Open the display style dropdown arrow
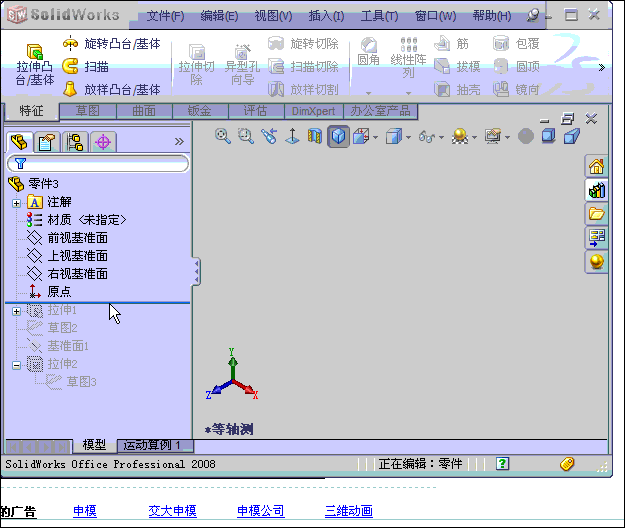This screenshot has height=528, width=625. coord(409,137)
